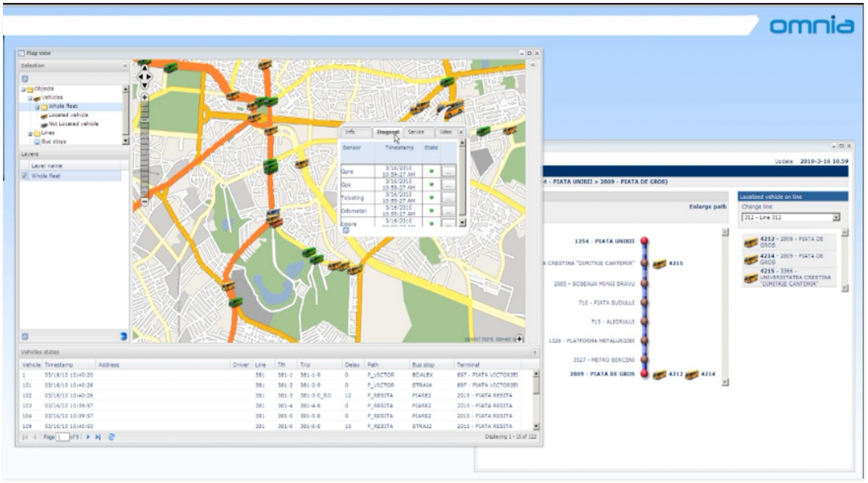
Task: Click the map zoom-out minus button
Action: 145,202
